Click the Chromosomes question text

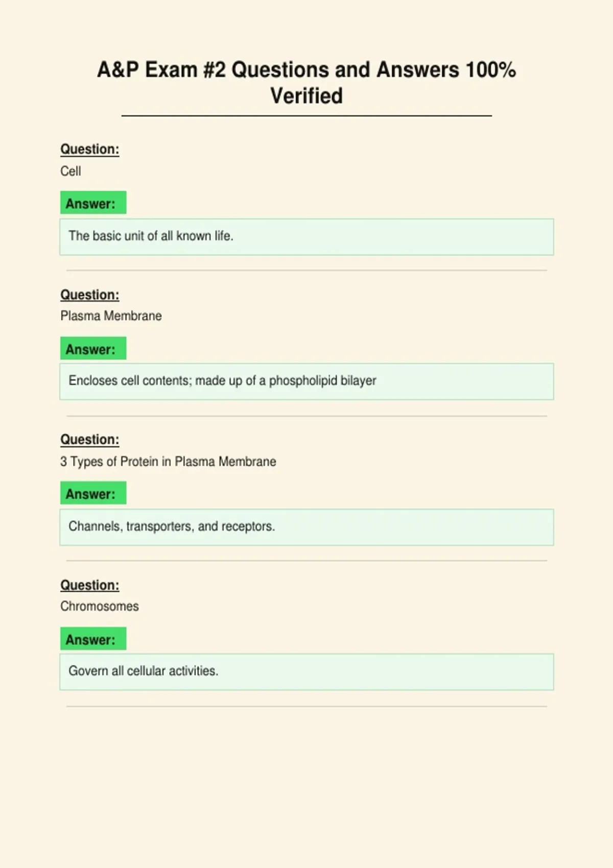pos(100,606)
